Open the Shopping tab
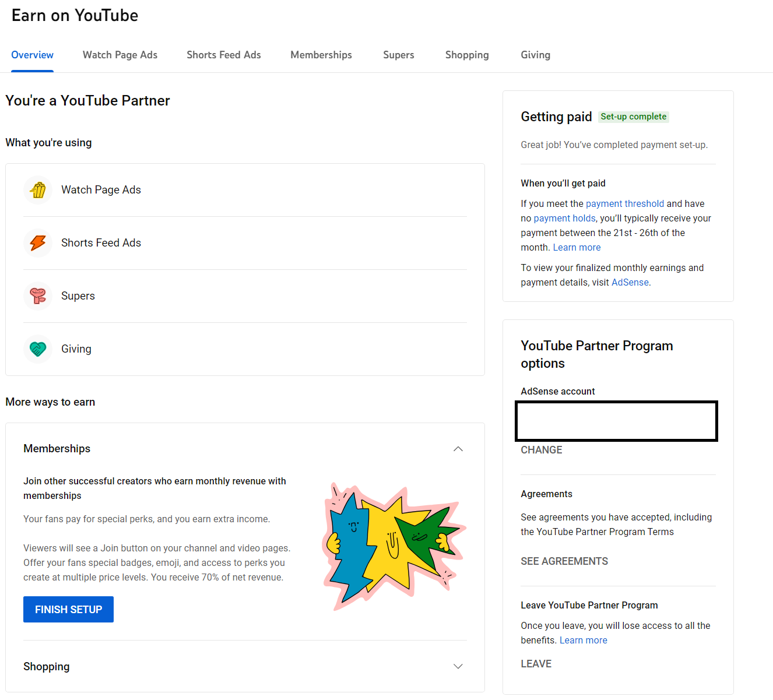The image size is (773, 700). click(x=467, y=55)
